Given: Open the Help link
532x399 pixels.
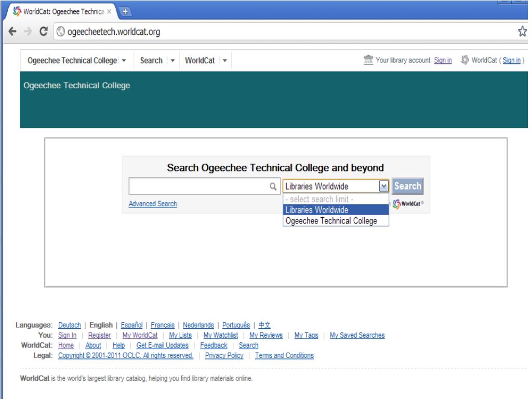Looking at the screenshot, I should (119, 345).
